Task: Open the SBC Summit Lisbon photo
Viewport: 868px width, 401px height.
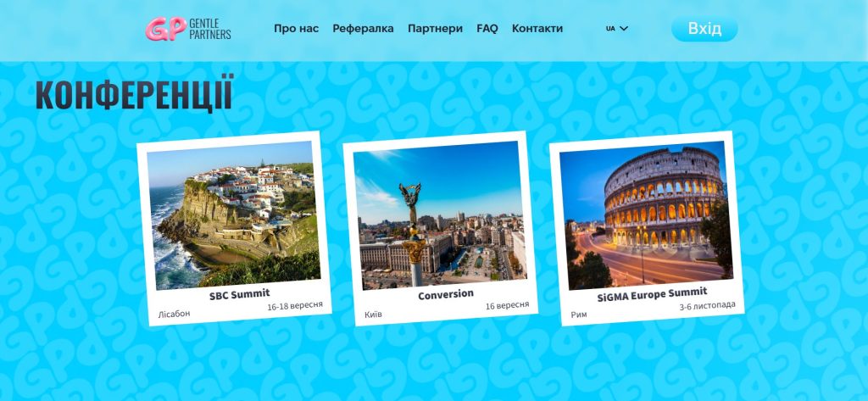Action: coord(234,214)
